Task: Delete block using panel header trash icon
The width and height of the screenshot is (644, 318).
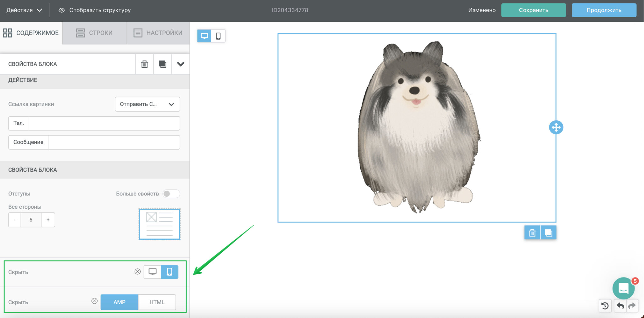Action: 144,64
